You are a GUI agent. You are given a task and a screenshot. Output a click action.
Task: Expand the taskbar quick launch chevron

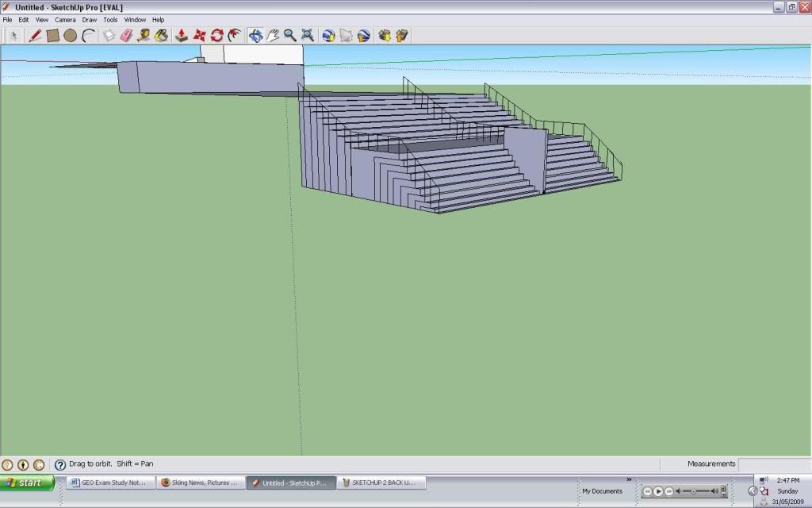click(629, 479)
